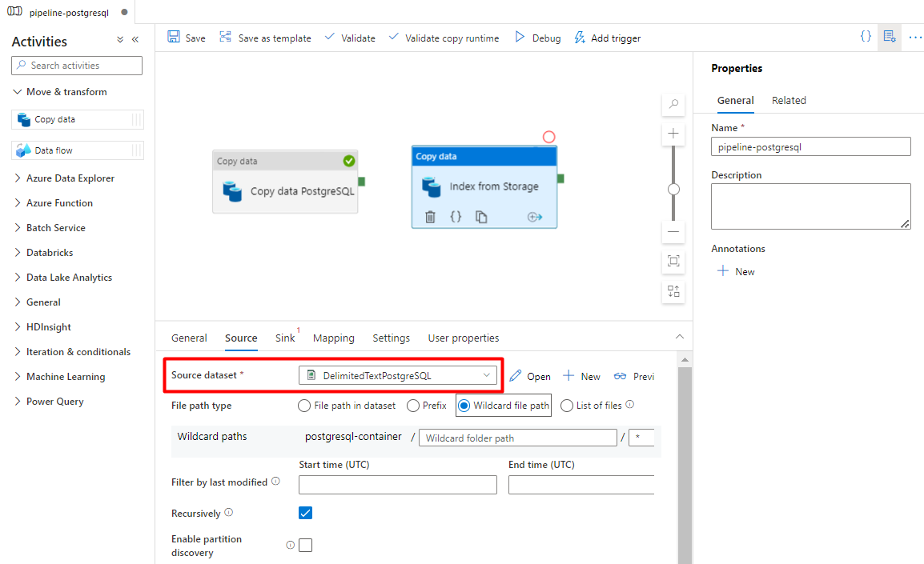
Task: Open the more options ellipsis menu
Action: point(915,37)
